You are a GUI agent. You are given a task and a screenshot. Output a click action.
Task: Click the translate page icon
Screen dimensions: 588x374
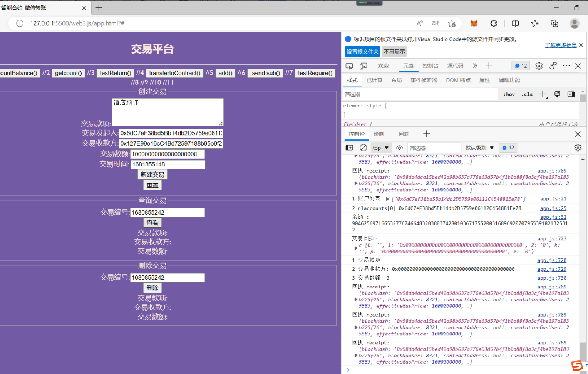(x=436, y=23)
